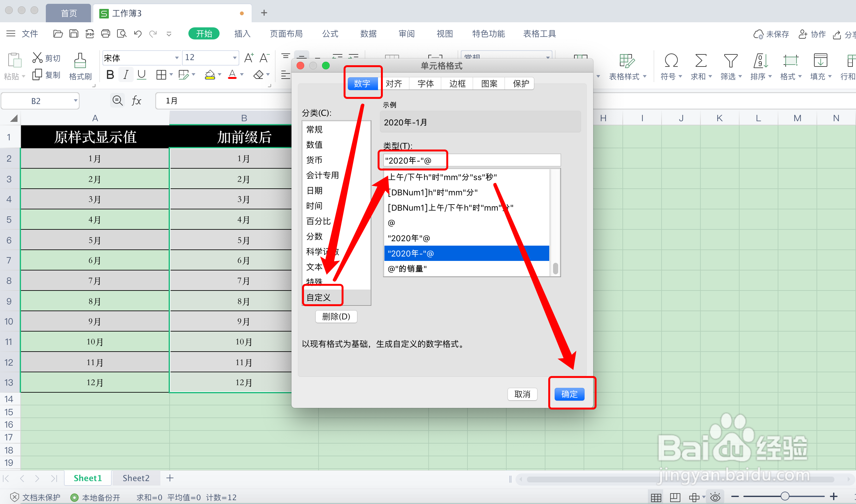Apply the red font color swatch
Image resolution: width=856 pixels, height=504 pixels.
(x=232, y=75)
